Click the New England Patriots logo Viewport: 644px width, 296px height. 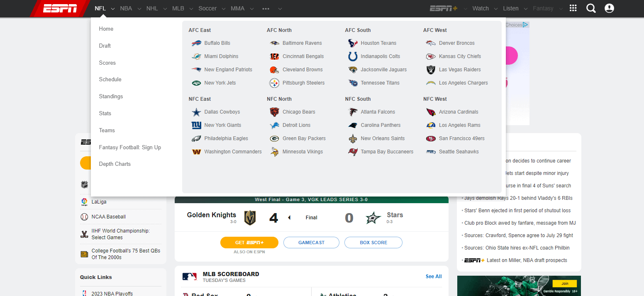coord(196,70)
